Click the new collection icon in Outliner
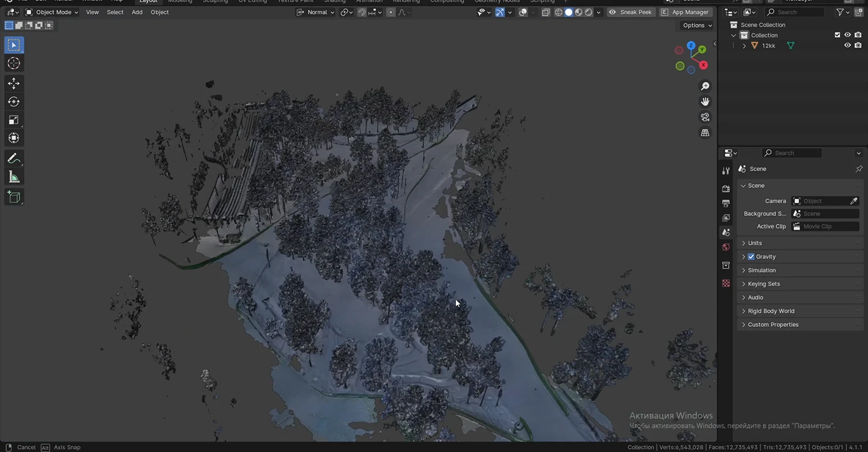 859,12
